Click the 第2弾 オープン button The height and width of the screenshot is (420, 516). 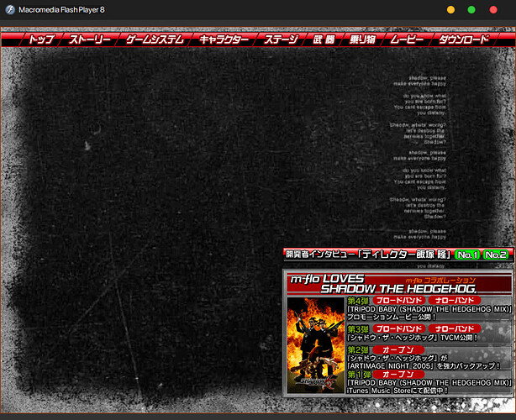[398, 349]
